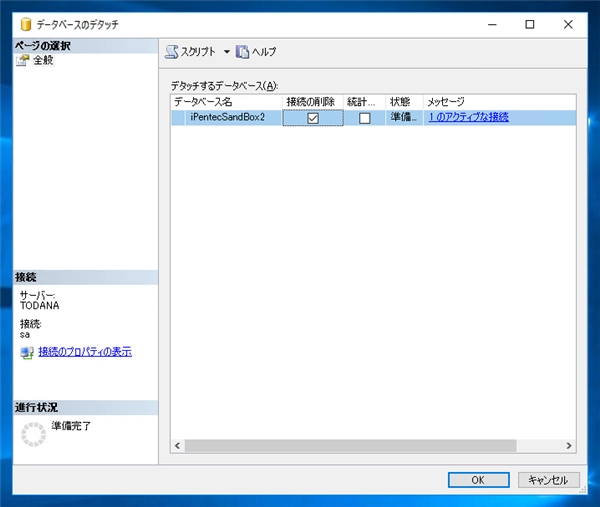The width and height of the screenshot is (600, 507).
Task: Click the sa connection user text
Action: tap(25, 335)
